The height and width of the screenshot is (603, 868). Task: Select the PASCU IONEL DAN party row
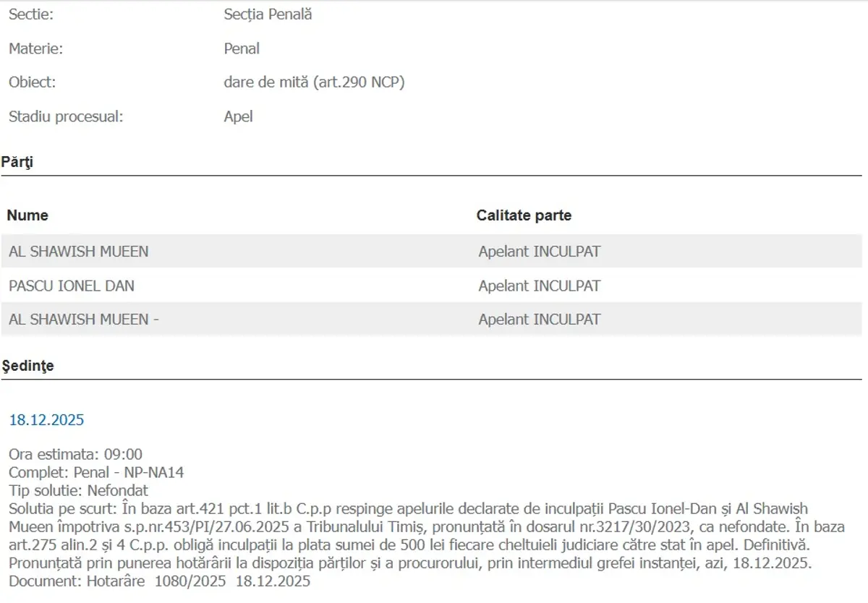point(72,286)
